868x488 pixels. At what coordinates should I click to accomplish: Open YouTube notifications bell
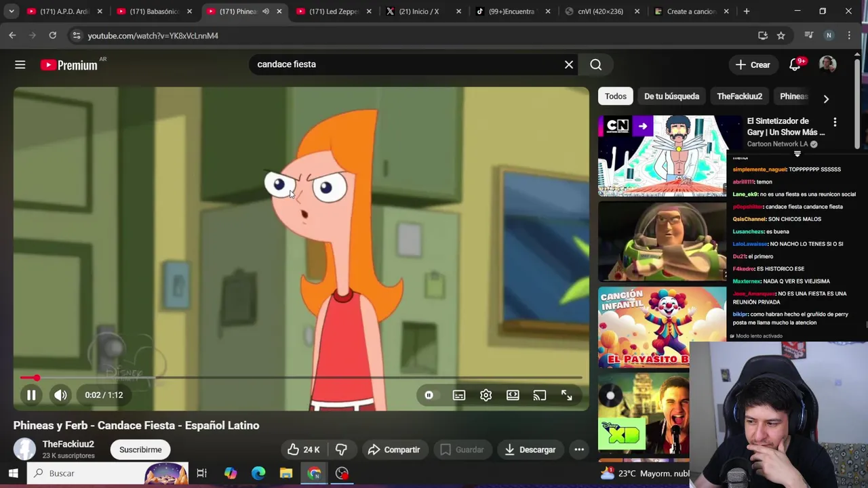pyautogui.click(x=795, y=64)
